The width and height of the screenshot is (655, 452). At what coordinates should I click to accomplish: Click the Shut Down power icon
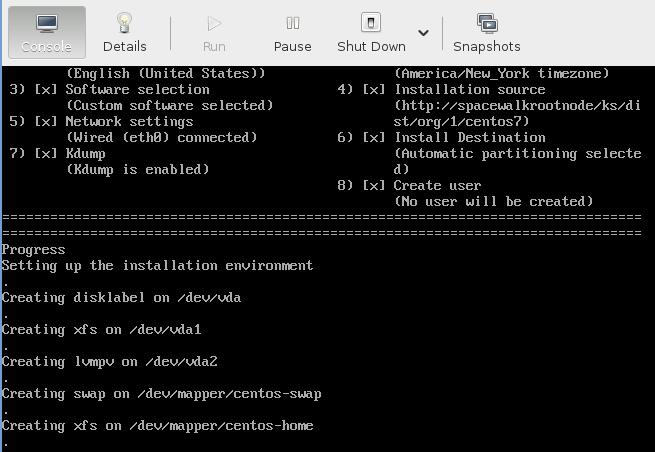pyautogui.click(x=371, y=22)
